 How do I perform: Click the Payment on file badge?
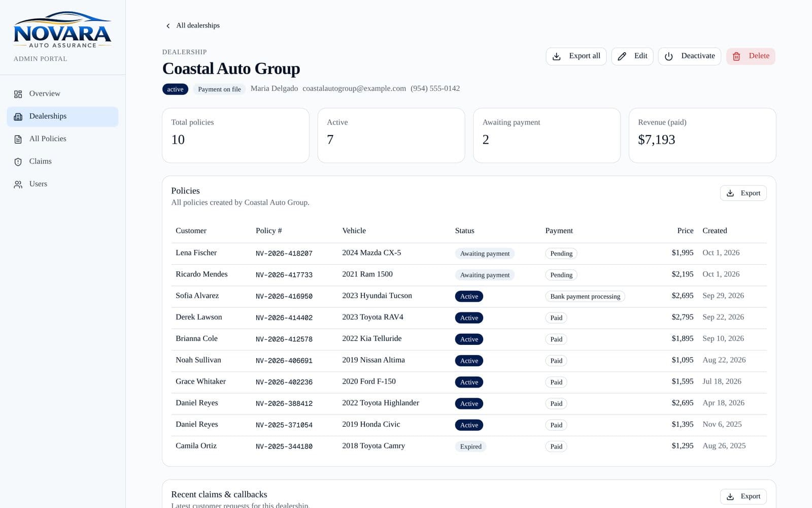[219, 89]
